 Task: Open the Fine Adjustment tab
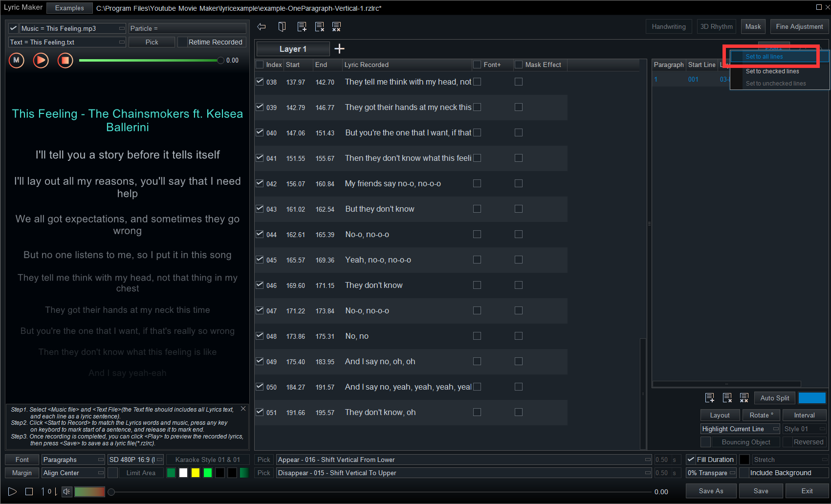[x=799, y=26]
